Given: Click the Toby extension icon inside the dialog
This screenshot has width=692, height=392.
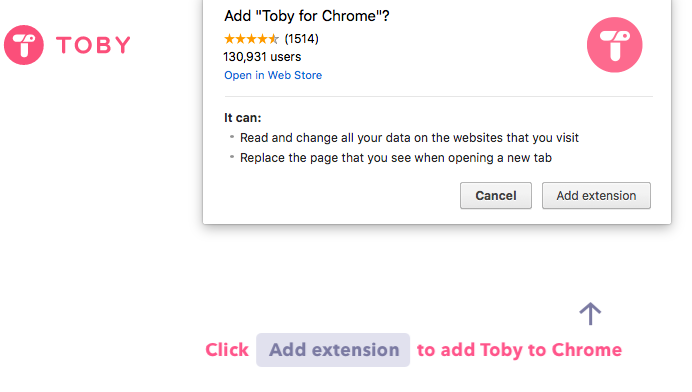Looking at the screenshot, I should coord(614,45).
